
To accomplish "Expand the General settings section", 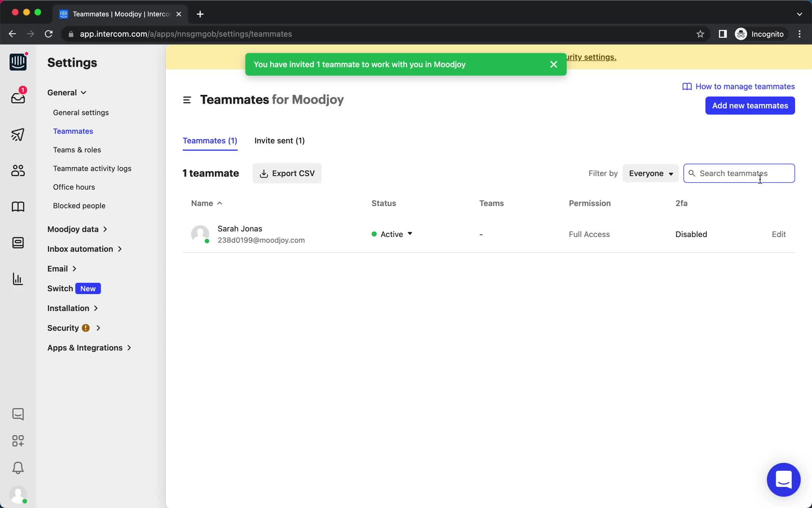I will [67, 92].
